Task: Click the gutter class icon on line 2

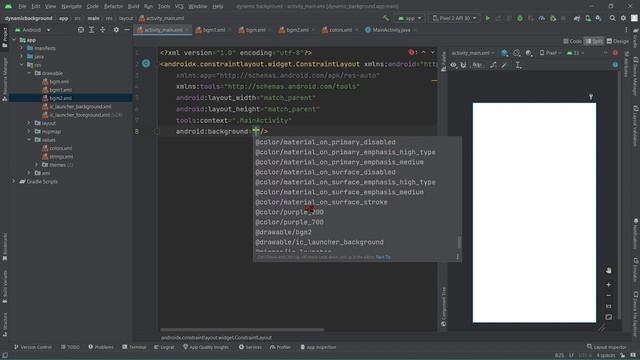Action: (x=146, y=64)
